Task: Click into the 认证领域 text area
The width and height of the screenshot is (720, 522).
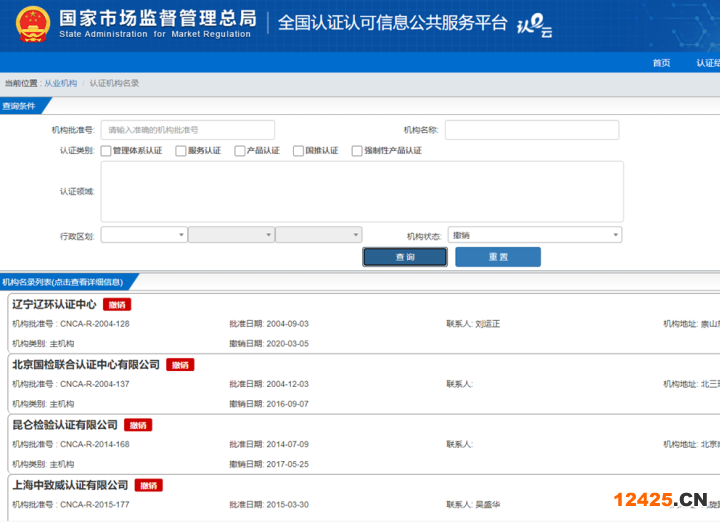Action: click(x=362, y=191)
